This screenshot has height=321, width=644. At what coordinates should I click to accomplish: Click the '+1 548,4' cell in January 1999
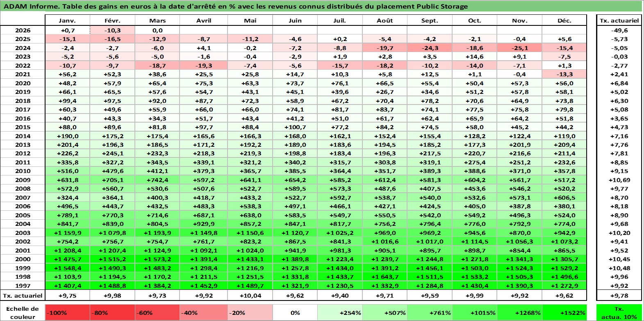67,268
